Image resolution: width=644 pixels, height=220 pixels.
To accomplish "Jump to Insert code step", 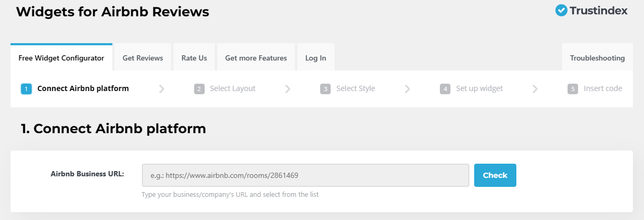I will coord(603,89).
